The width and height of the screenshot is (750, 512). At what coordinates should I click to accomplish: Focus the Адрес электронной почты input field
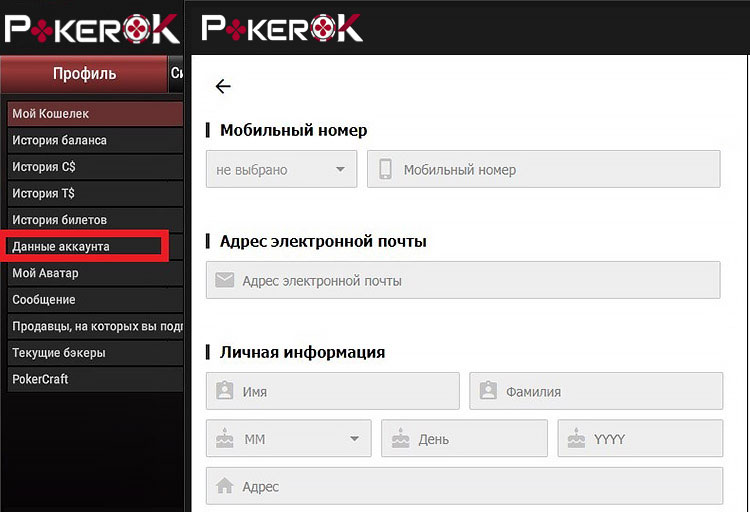pos(463,280)
